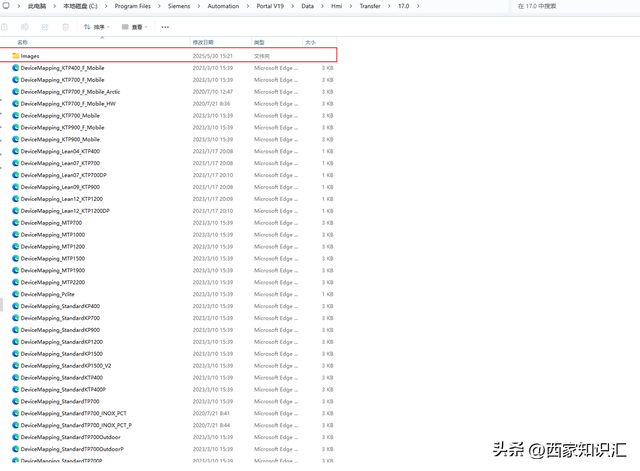640x471 pixels.
Task: Click the Edge icon of DeviceMapping_StandardKP400
Action: click(16, 306)
